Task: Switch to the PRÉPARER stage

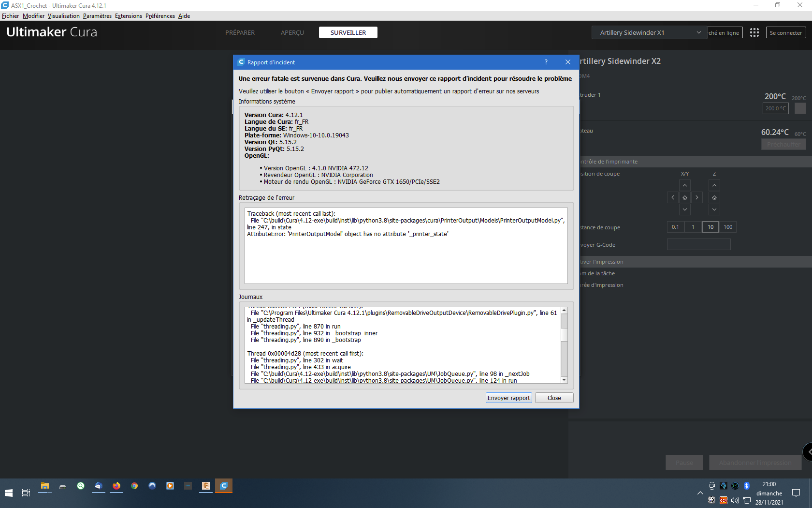Action: 240,32
